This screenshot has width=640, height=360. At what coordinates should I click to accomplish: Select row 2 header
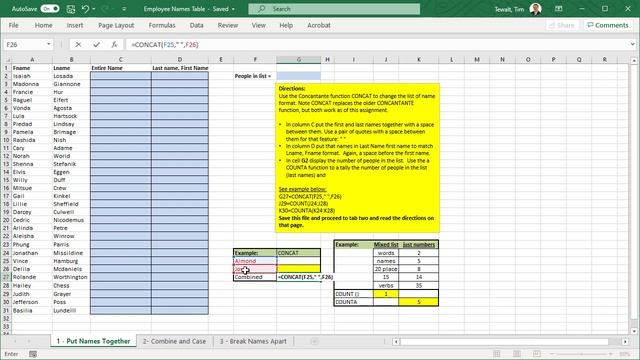[6, 76]
